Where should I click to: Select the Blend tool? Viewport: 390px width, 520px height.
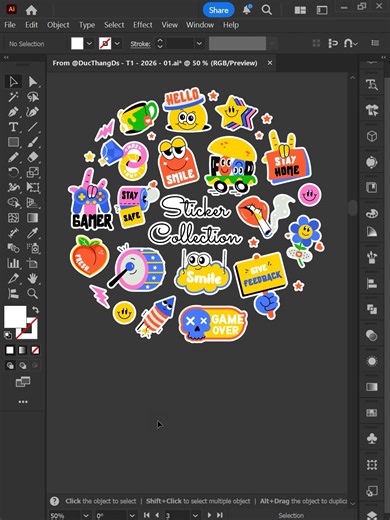tap(13, 248)
